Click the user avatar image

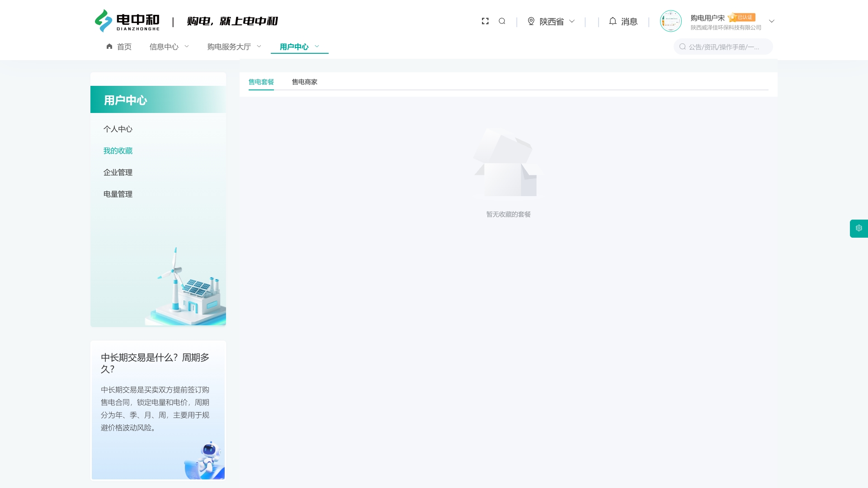click(x=670, y=21)
